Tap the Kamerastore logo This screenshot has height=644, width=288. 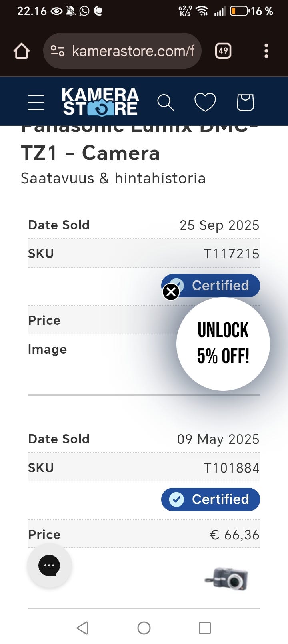[100, 102]
